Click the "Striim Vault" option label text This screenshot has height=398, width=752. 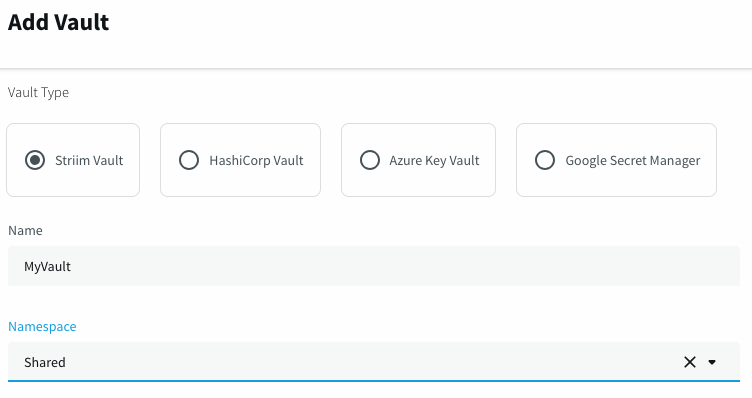pyautogui.click(x=89, y=160)
